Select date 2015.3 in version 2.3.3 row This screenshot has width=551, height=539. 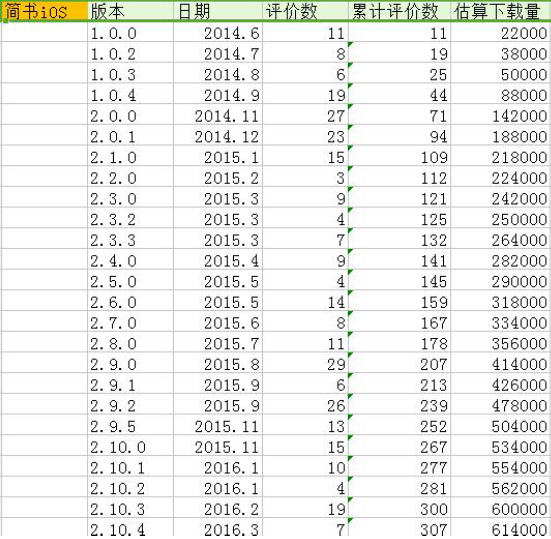(x=218, y=240)
